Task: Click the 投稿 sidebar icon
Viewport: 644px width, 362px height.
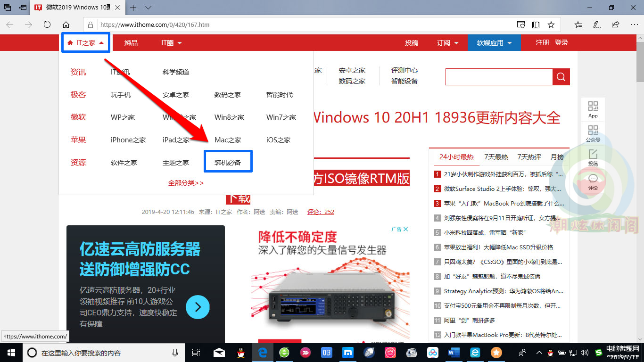Action: (593, 157)
